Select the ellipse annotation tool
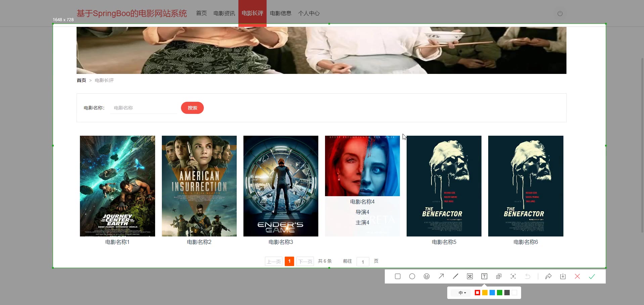Screen dimensions: 644x305 (412, 276)
